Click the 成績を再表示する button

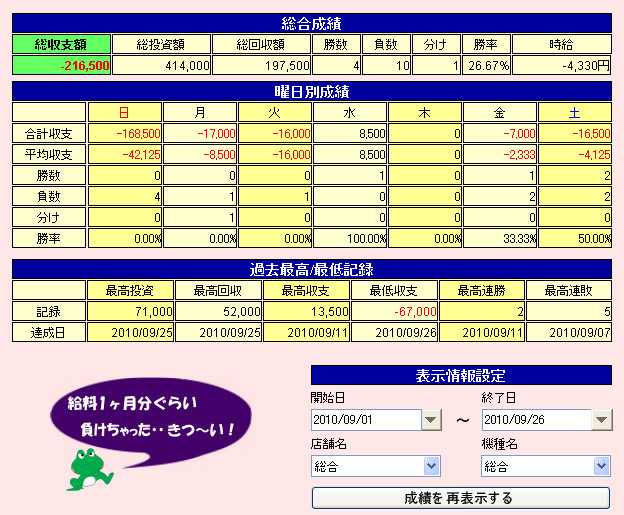tap(461, 498)
